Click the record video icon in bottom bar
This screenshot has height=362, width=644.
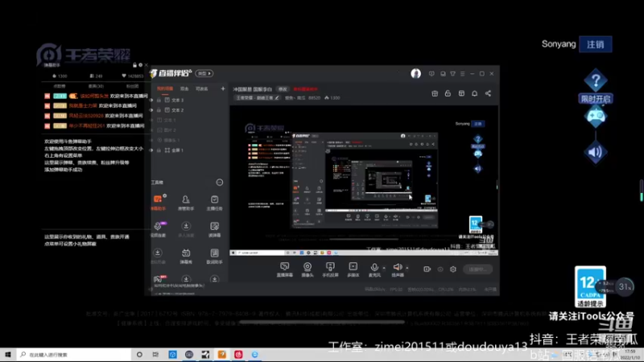[x=427, y=269]
